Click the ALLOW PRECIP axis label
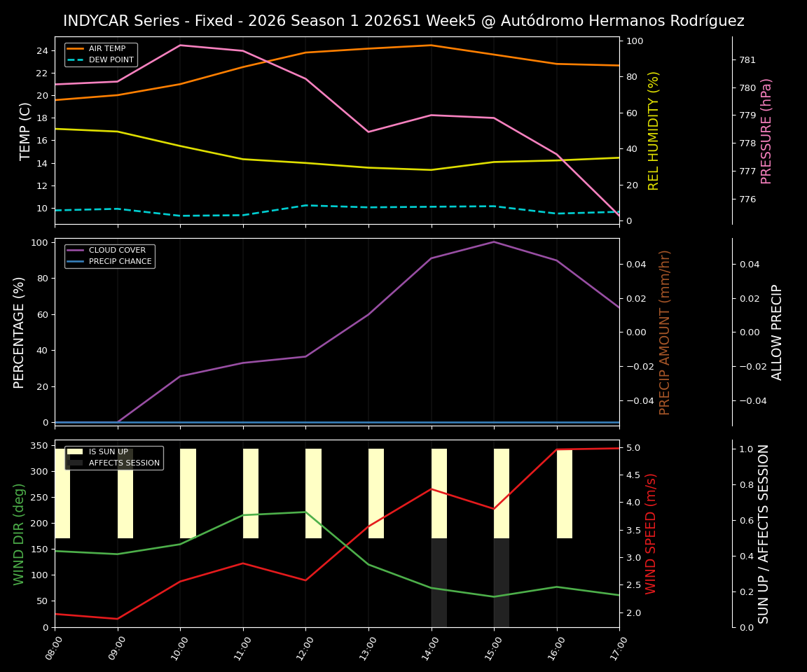807x672 pixels. (x=778, y=329)
